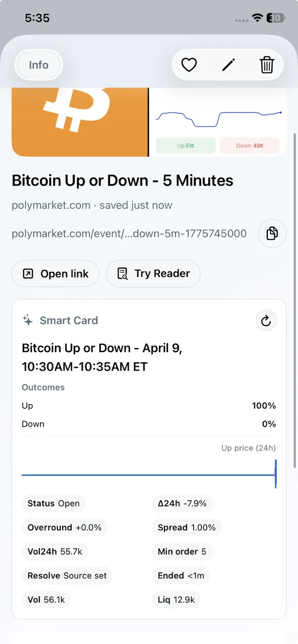Select the pencil icon to edit the link
Screen dimensions: 298x644
(x=228, y=65)
